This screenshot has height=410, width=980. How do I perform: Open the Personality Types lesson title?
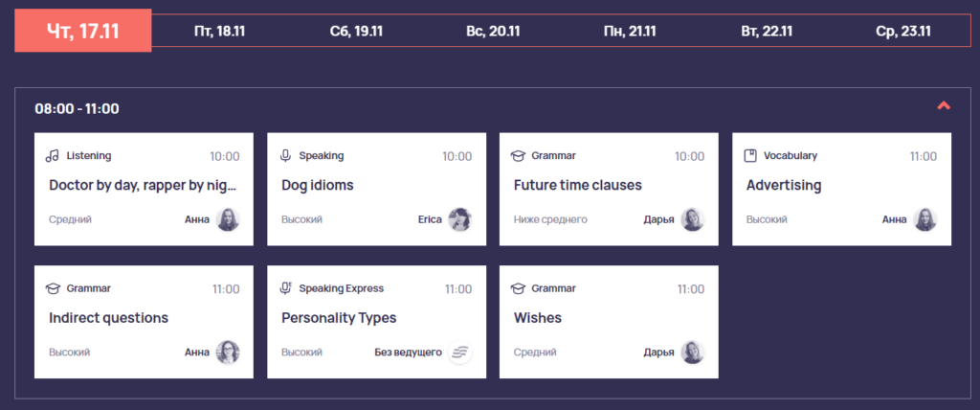(339, 318)
